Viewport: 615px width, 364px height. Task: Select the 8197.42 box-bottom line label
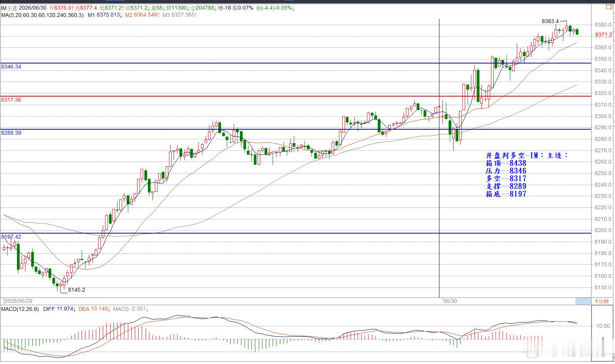[x=11, y=237]
